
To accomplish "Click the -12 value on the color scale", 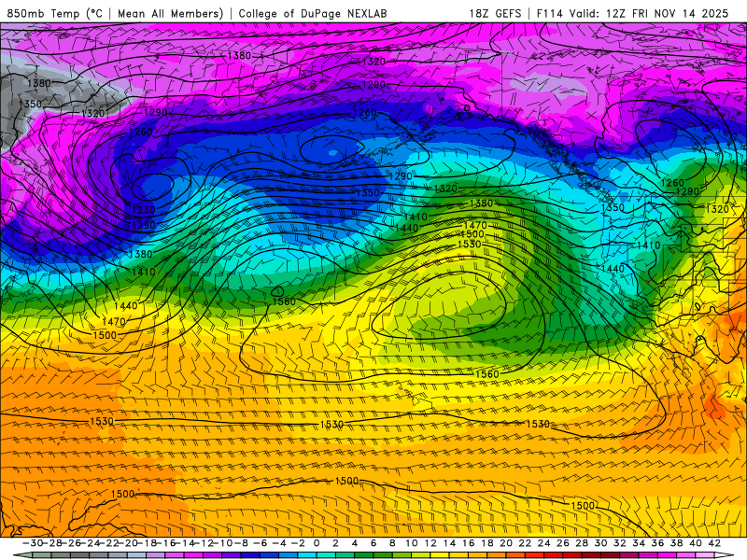I will click(204, 543).
